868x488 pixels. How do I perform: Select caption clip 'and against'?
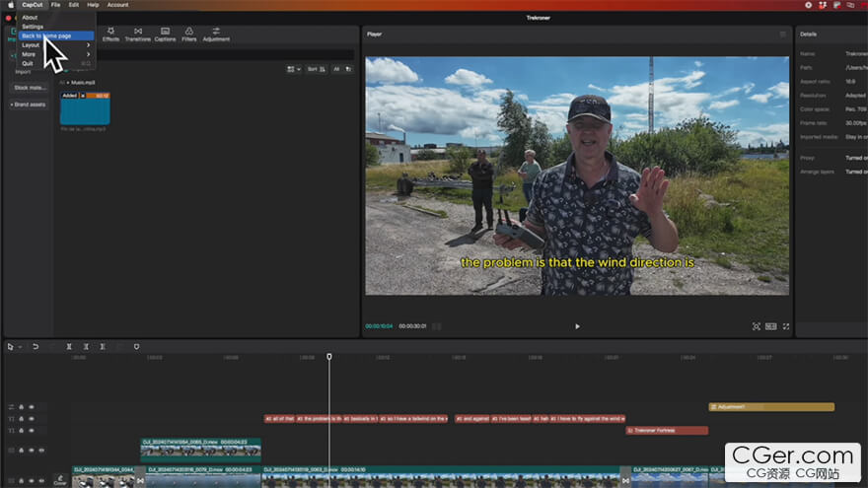point(472,419)
